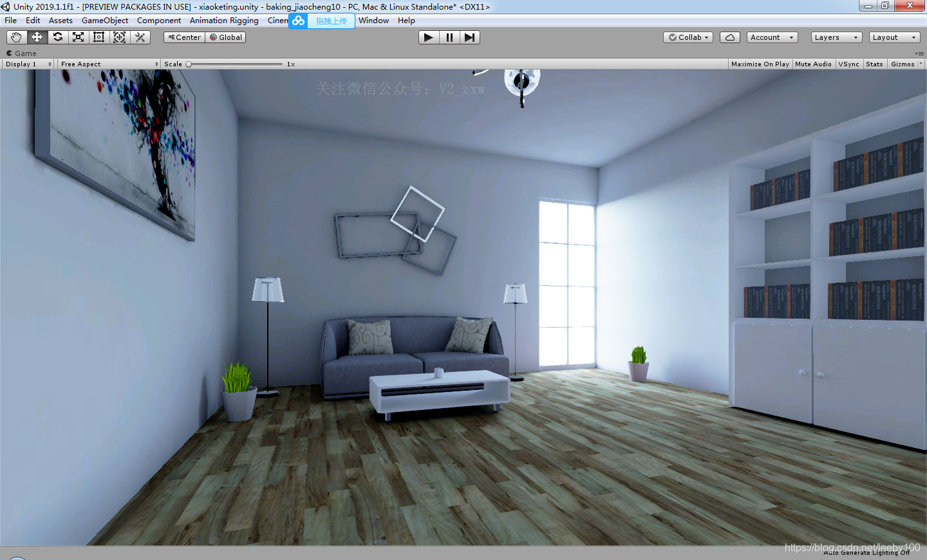927x560 pixels.
Task: Toggle VSync option
Action: point(848,64)
